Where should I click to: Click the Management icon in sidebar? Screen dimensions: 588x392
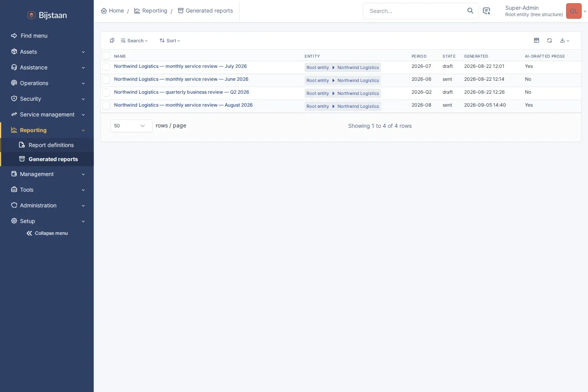(x=14, y=174)
